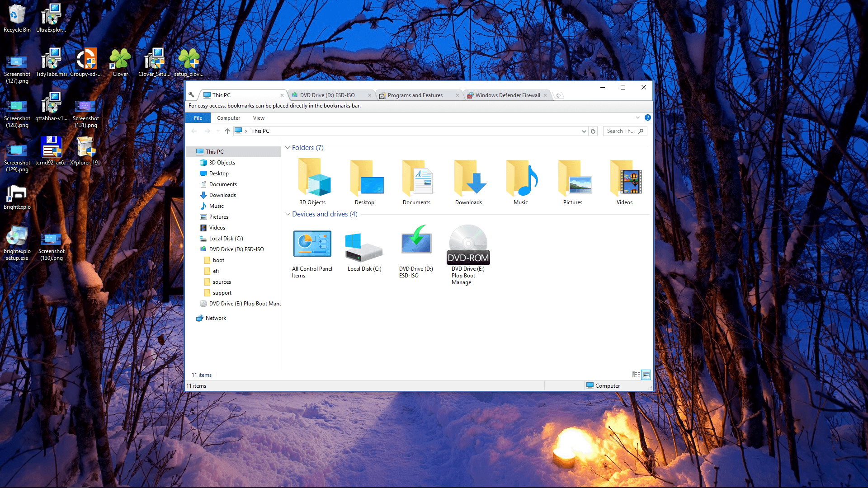Click the Search This PC field
This screenshot has width=868, height=488.
coord(625,131)
